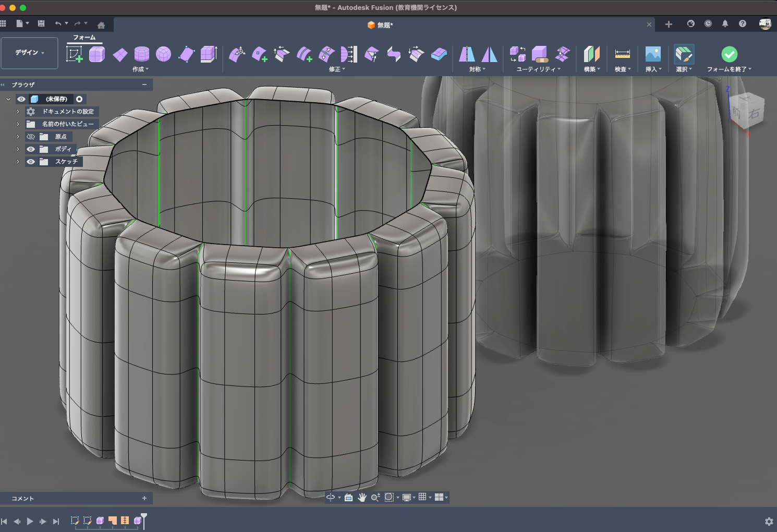
Task: Choose the Form Cylinder tool
Action: coord(142,54)
